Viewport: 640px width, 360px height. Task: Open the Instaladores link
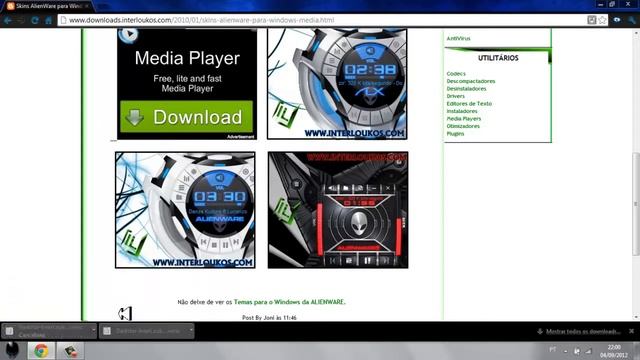pyautogui.click(x=462, y=111)
